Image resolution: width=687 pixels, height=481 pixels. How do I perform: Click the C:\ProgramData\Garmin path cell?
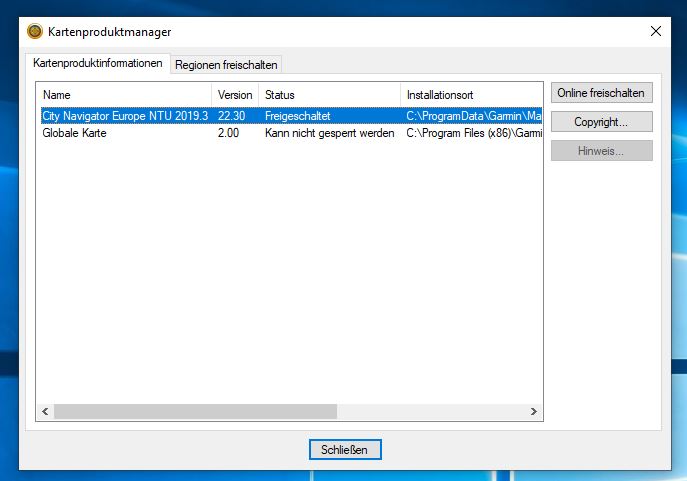click(x=474, y=116)
